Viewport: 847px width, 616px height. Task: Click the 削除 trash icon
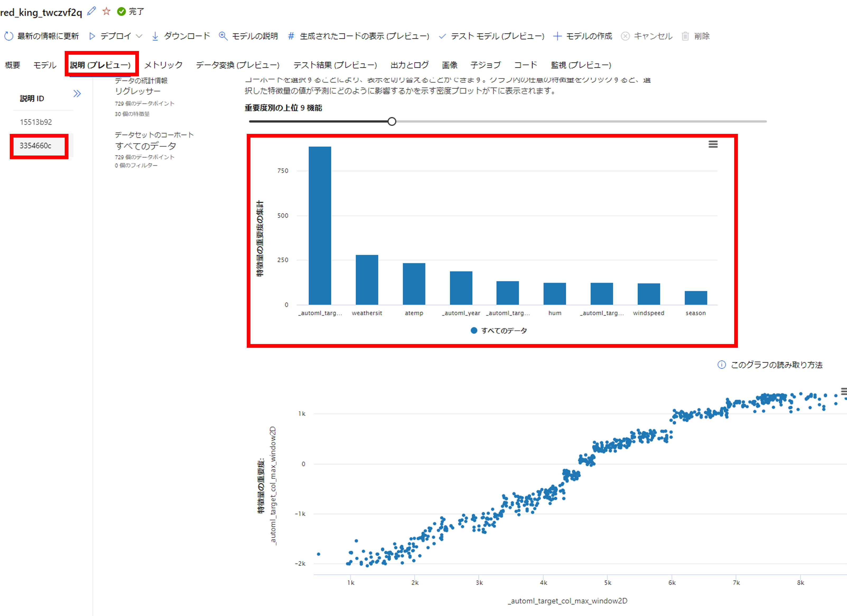pyautogui.click(x=685, y=36)
